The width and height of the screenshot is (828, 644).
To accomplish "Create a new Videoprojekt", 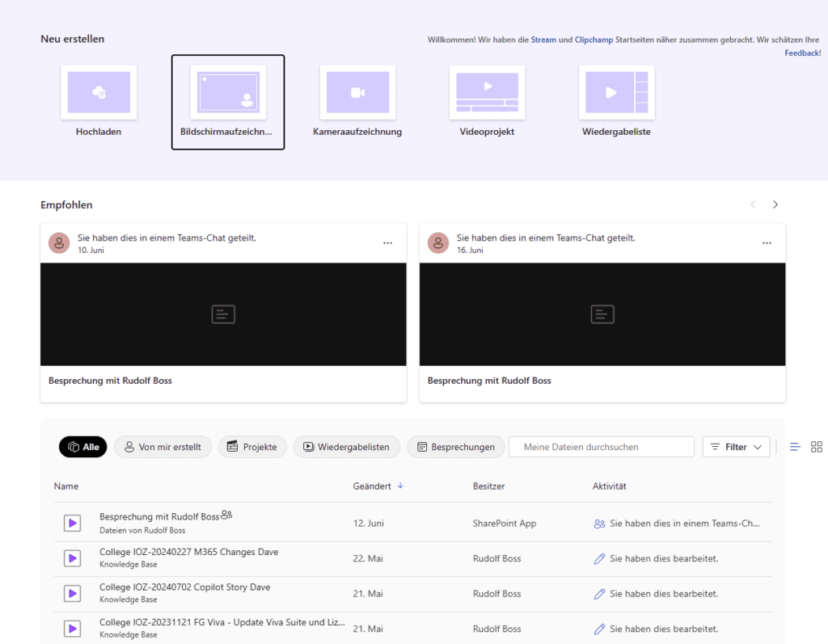I will click(x=487, y=93).
